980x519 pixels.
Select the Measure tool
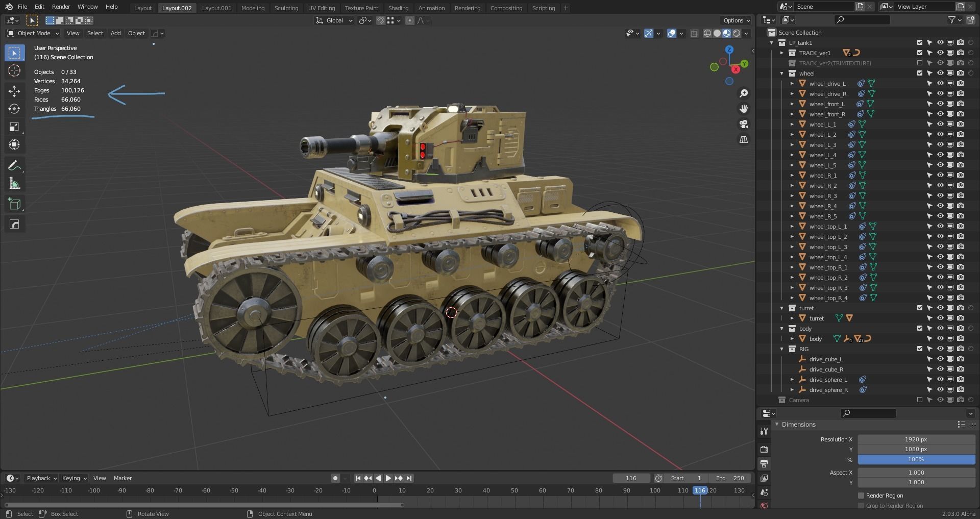tap(14, 183)
